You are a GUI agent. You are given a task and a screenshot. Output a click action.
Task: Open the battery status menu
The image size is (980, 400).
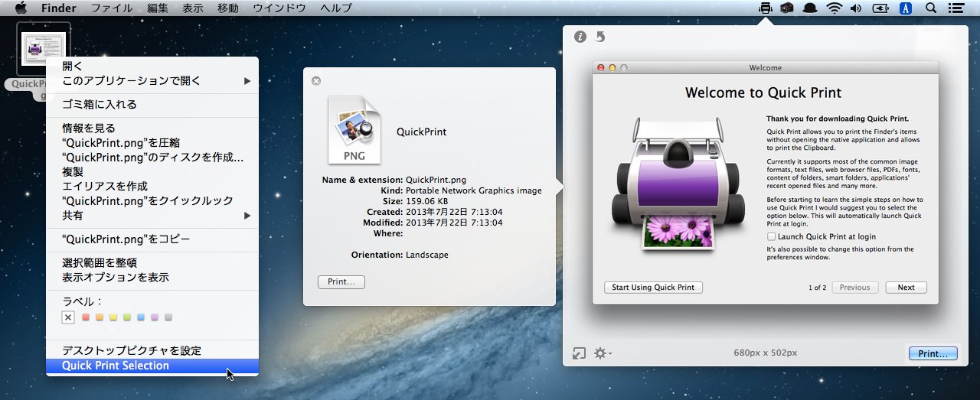point(880,8)
